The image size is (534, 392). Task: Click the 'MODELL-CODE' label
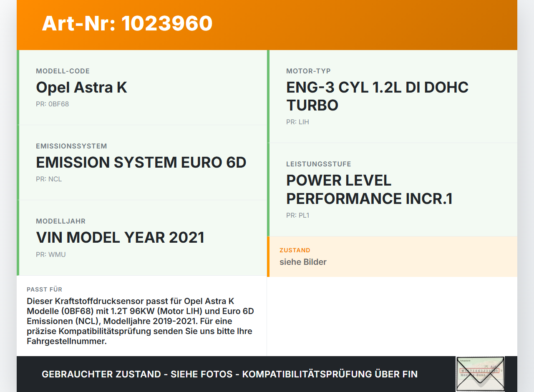(63, 71)
